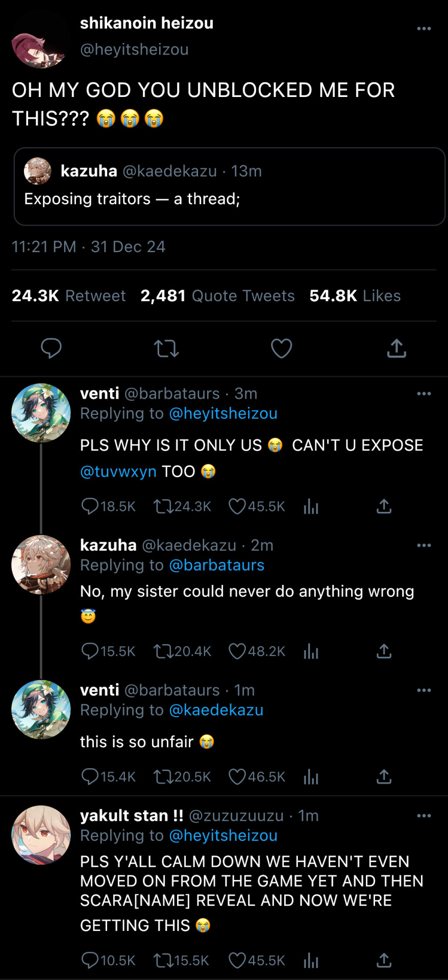The height and width of the screenshot is (980, 448).
Task: Reply to heizou's main tweet
Action: (x=51, y=348)
